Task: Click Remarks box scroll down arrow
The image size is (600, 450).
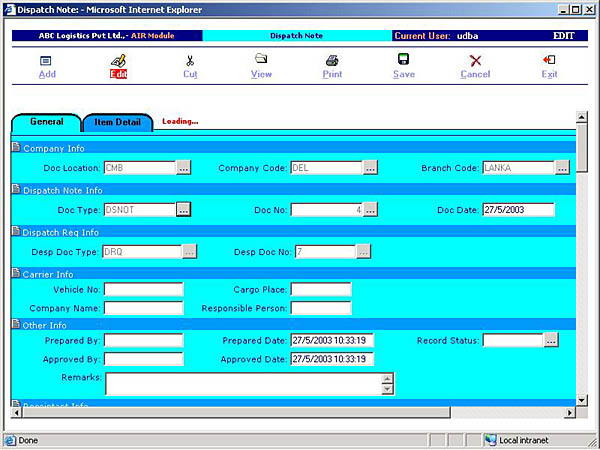Action: 387,389
